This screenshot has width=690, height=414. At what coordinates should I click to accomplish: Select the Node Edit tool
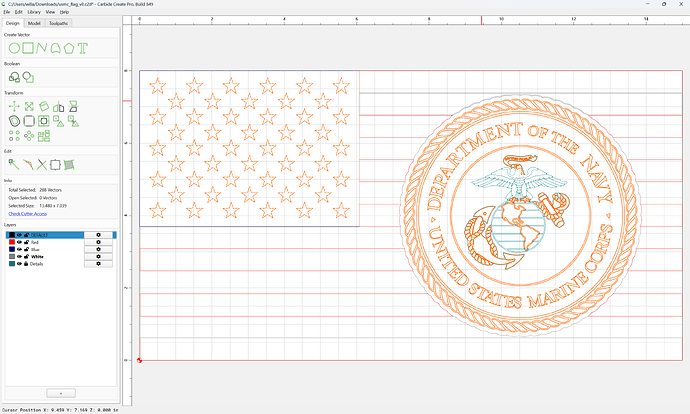coord(14,165)
